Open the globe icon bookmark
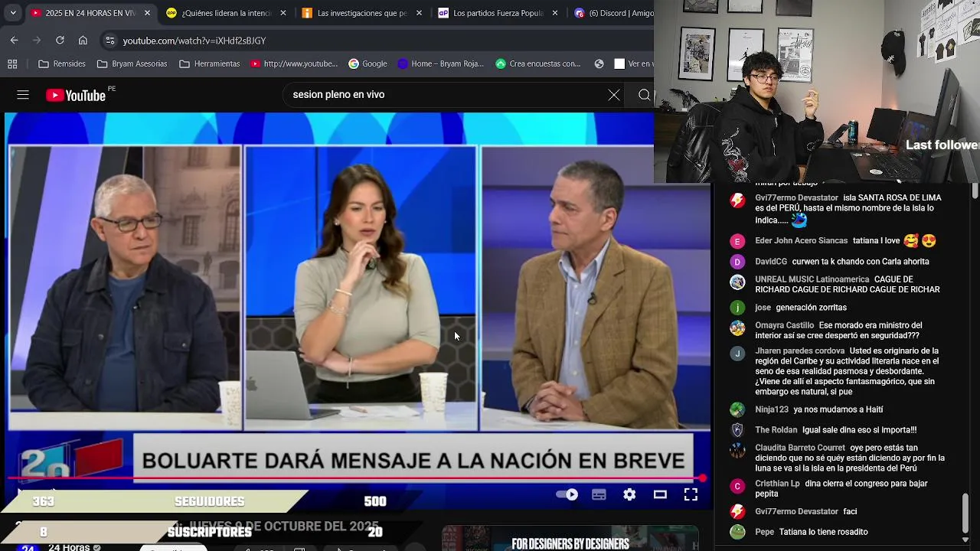 [x=599, y=64]
